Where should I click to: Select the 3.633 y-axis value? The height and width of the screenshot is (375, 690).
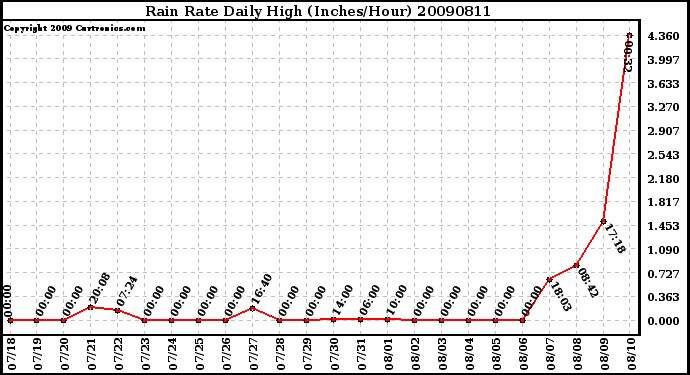pos(663,84)
